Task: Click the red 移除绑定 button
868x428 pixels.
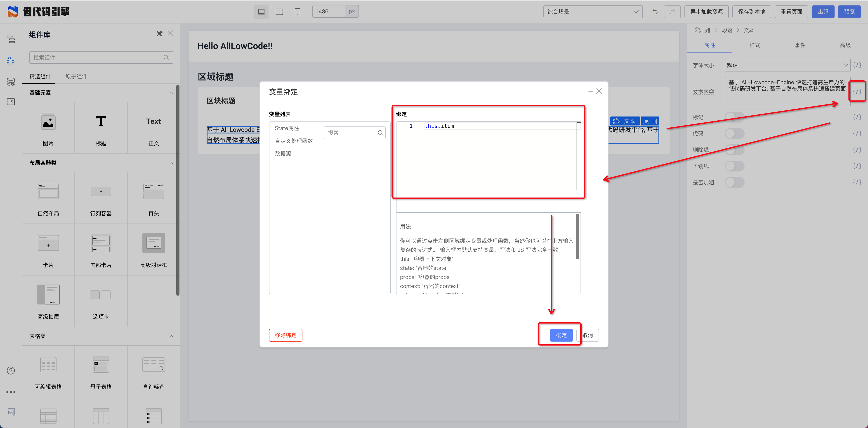Action: click(x=285, y=335)
